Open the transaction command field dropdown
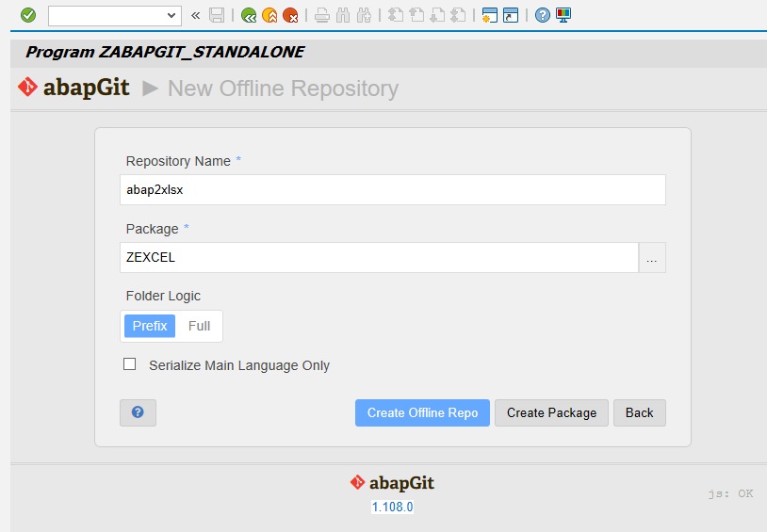This screenshot has width=767, height=532. tap(171, 16)
